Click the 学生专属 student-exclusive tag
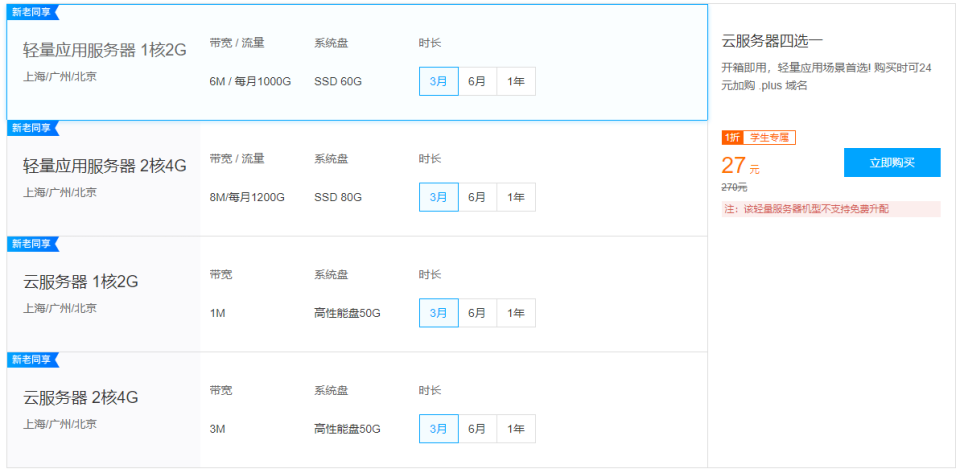The image size is (960, 473). [769, 138]
